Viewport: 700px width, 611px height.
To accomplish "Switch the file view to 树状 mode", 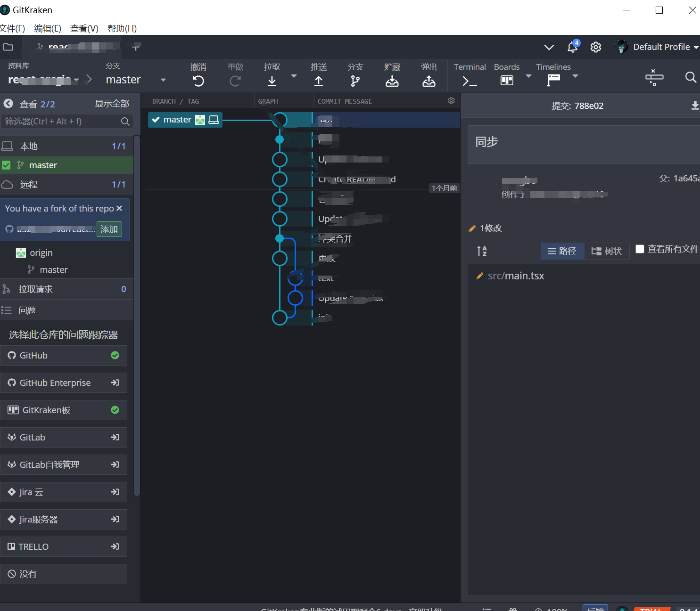I will pyautogui.click(x=607, y=251).
